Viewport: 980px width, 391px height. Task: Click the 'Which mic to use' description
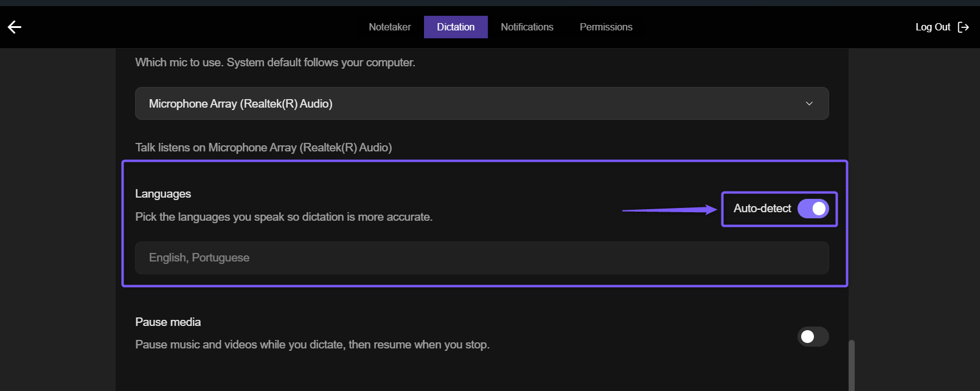click(275, 62)
